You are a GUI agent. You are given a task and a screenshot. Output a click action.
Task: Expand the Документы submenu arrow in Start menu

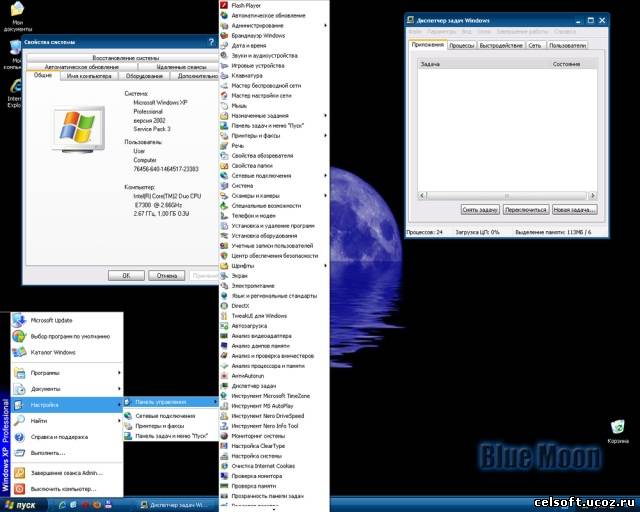click(x=119, y=389)
